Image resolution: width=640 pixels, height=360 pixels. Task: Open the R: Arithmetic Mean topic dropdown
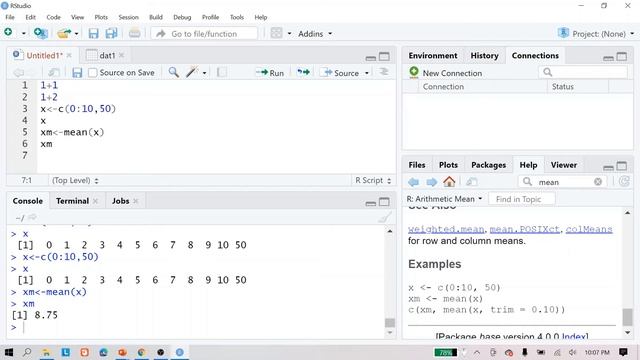tap(444, 199)
